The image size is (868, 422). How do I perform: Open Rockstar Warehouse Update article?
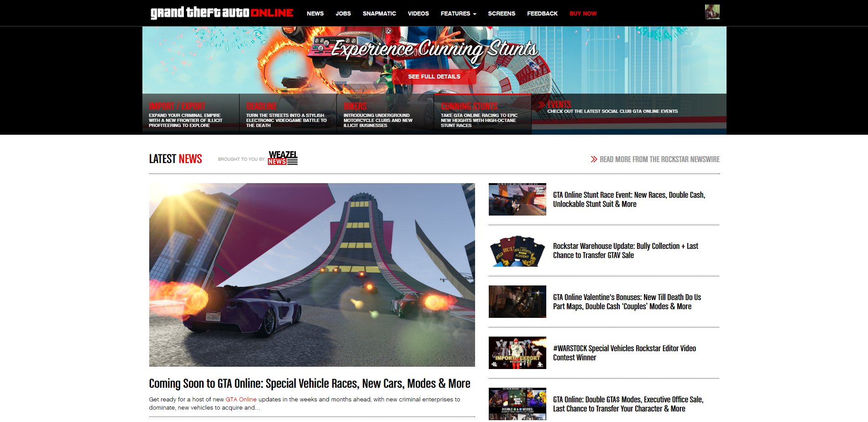625,251
